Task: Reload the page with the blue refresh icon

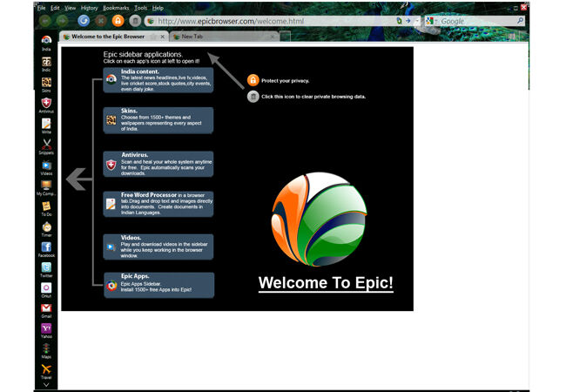Action: (84, 21)
